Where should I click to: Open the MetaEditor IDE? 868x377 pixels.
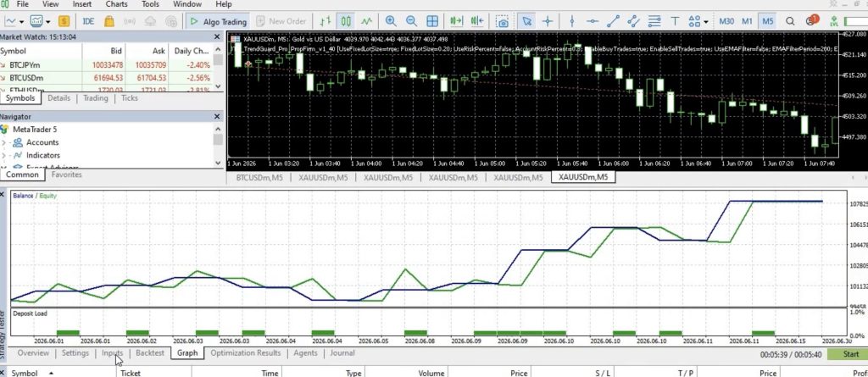coord(88,21)
